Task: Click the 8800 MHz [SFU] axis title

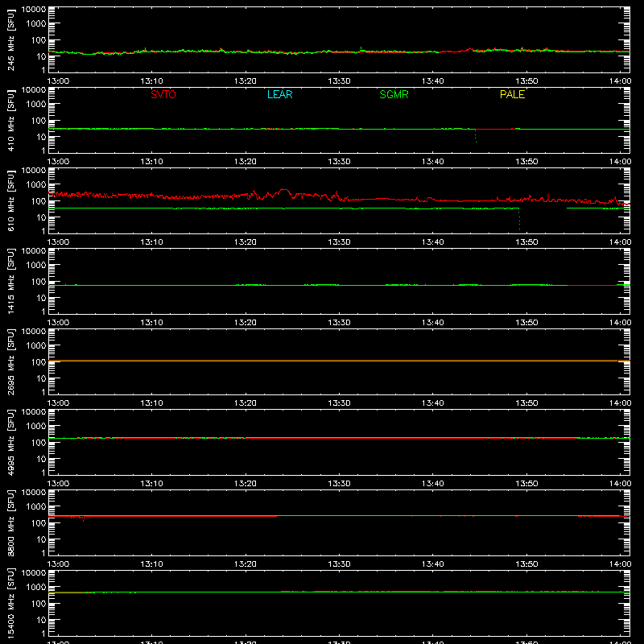Action: [11, 522]
